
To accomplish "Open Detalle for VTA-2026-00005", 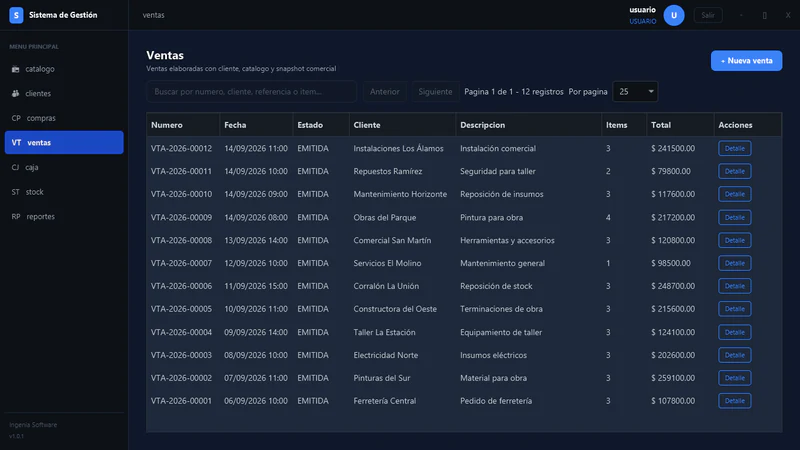I will tap(735, 309).
